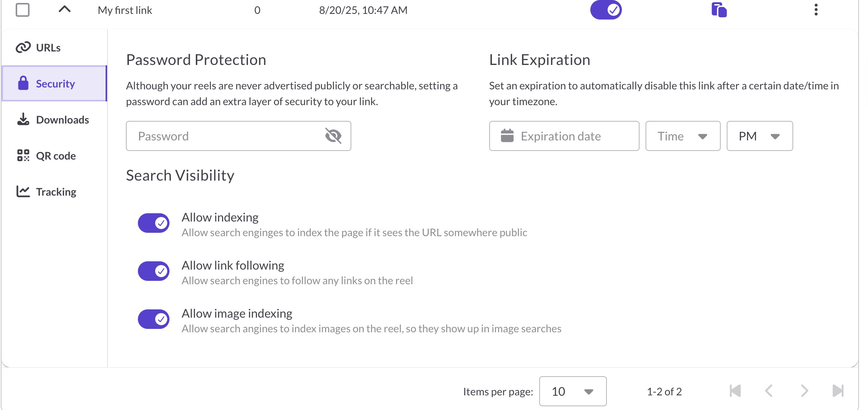Disable the Allow indexing toggle

pos(154,223)
